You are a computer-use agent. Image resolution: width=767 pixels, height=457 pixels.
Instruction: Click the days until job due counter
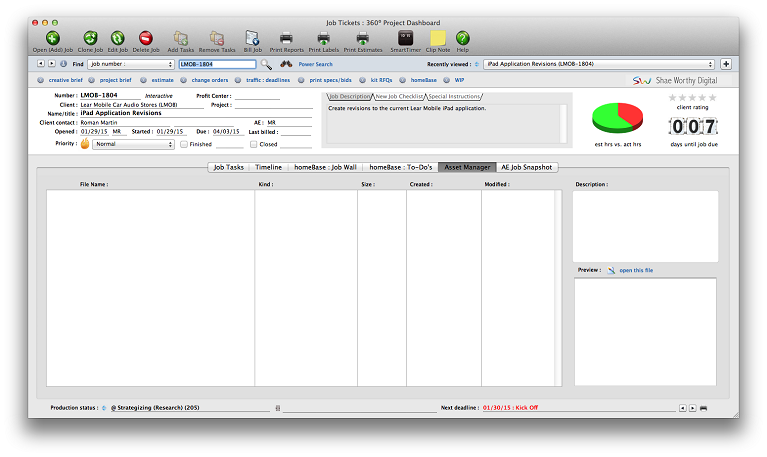[693, 127]
